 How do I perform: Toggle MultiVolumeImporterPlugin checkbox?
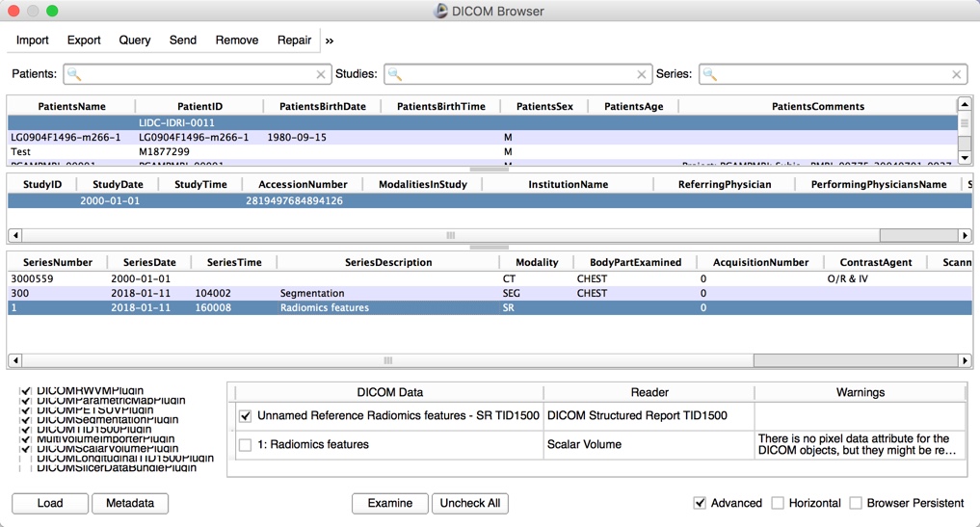pos(26,439)
